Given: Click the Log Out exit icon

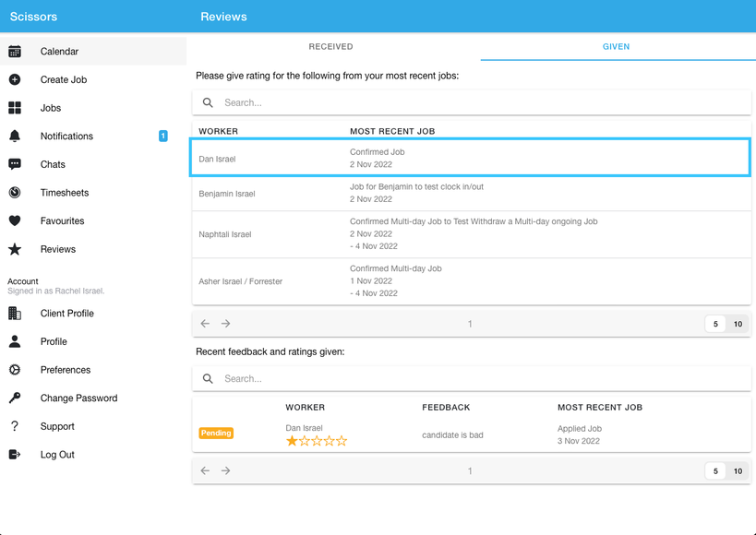Looking at the screenshot, I should tap(15, 455).
